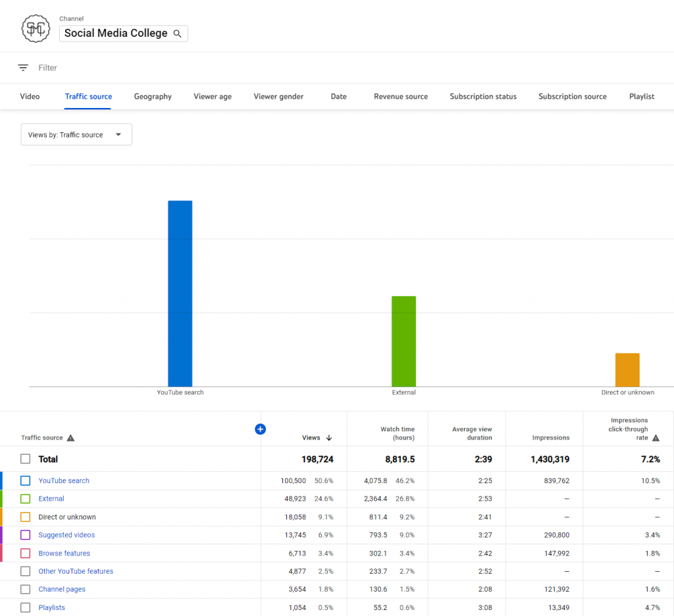Image resolution: width=674 pixels, height=616 pixels.
Task: Select the Subscription status tab
Action: pos(483,97)
